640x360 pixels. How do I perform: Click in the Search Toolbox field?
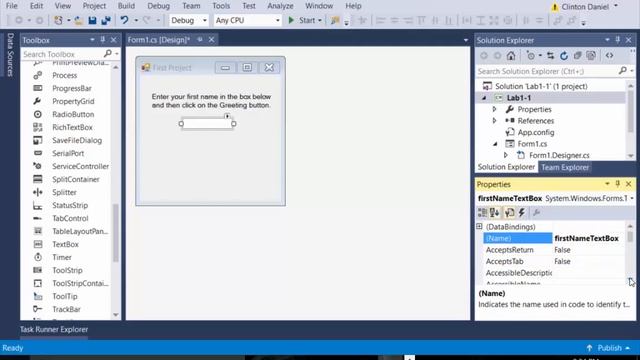click(x=62, y=54)
